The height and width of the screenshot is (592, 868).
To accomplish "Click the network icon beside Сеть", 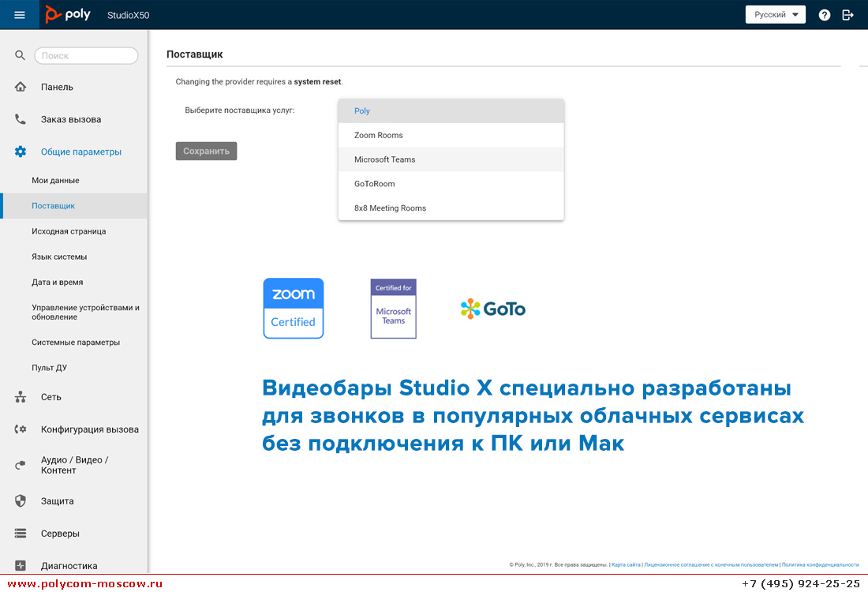I will pos(21,397).
